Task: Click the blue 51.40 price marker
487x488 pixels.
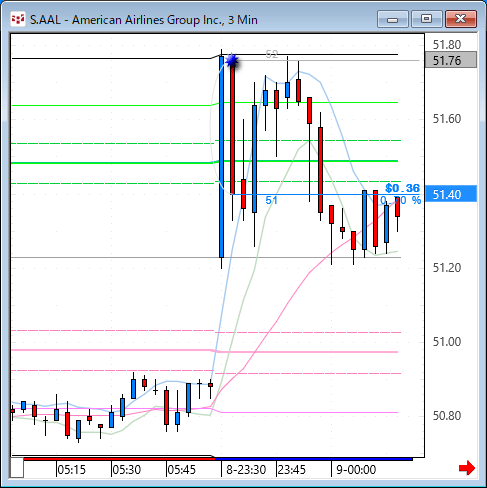Action: 451,194
